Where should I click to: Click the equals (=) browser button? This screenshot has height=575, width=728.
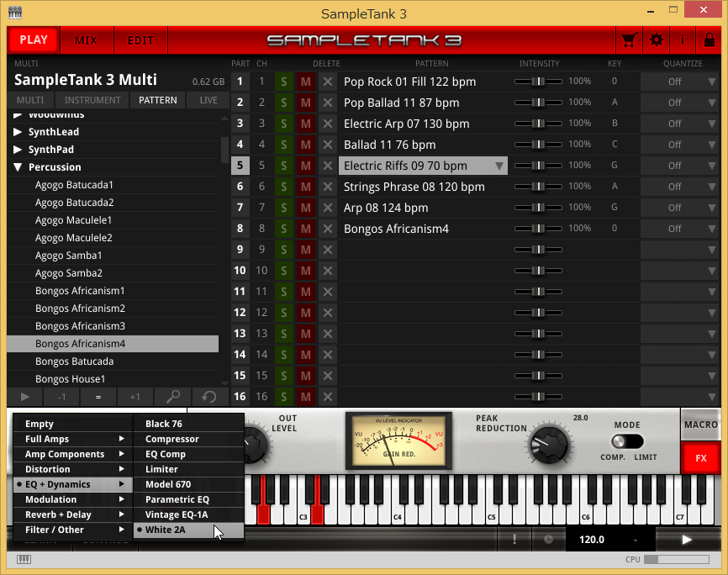98,397
